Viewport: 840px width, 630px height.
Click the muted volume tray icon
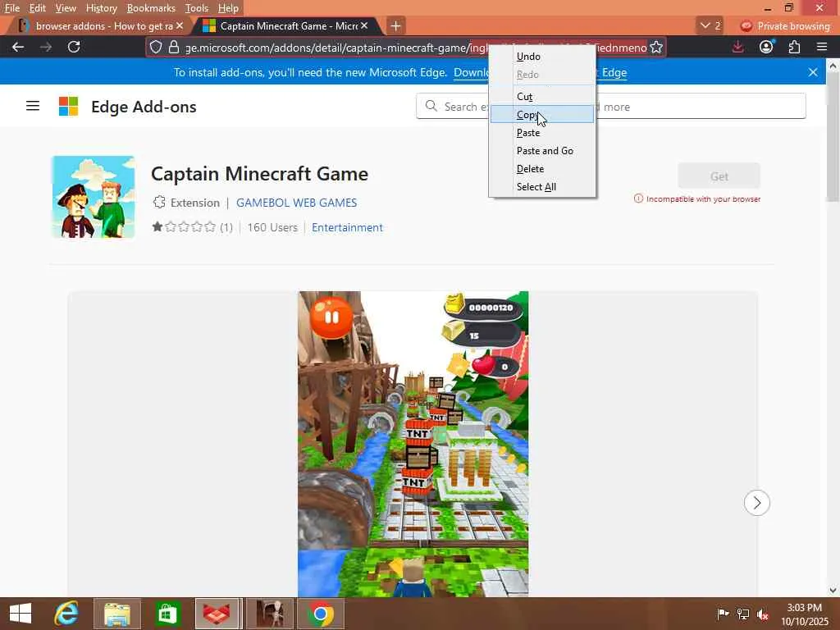pos(762,614)
